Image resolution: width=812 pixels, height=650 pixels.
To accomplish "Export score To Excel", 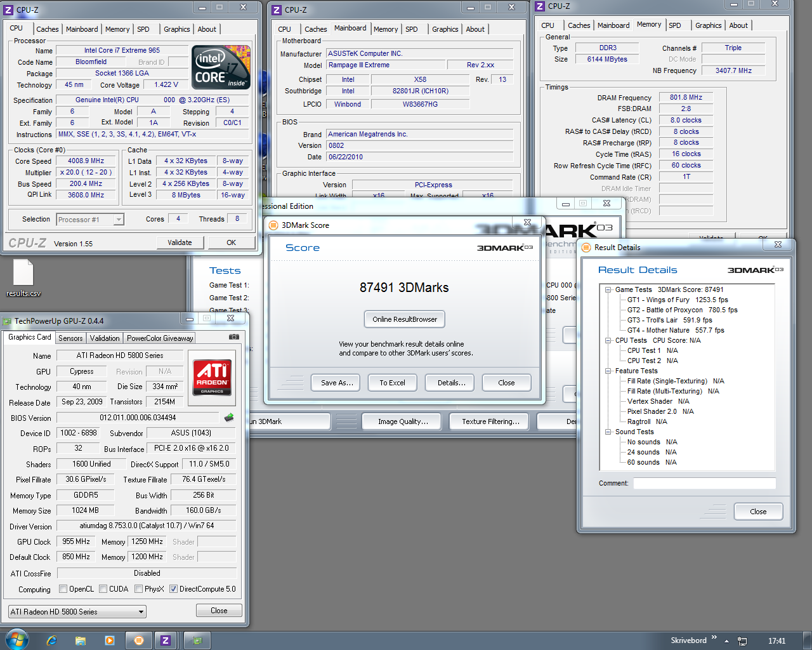I will coord(392,383).
